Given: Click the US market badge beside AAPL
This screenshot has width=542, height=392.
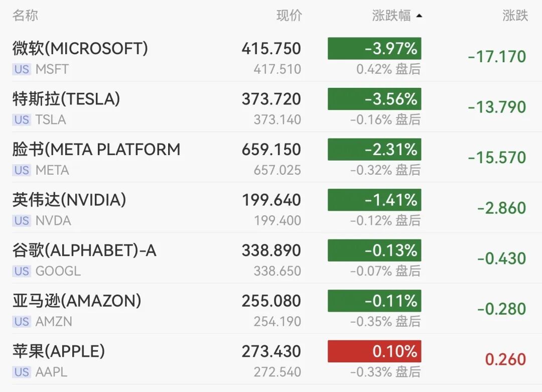Looking at the screenshot, I should click(22, 372).
